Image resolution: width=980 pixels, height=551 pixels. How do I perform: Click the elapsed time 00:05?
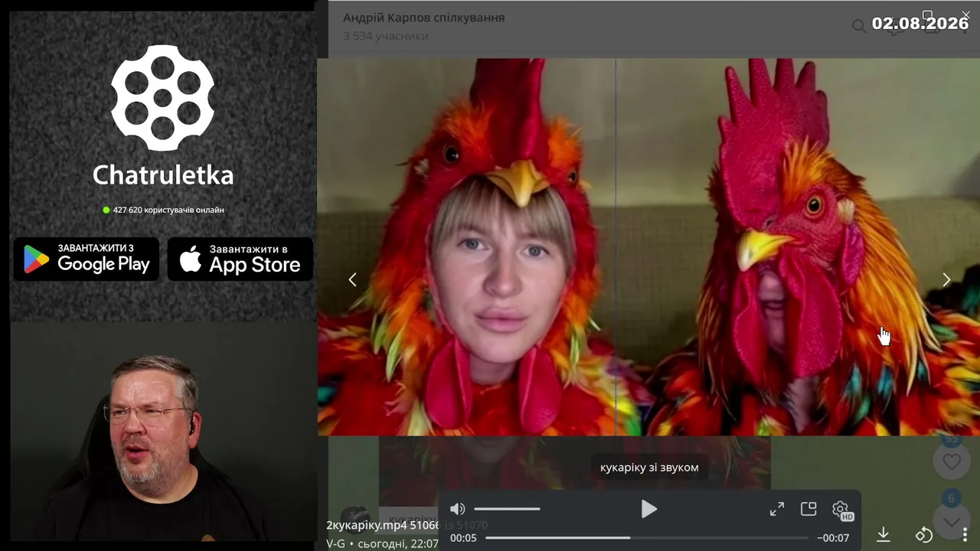pos(463,538)
